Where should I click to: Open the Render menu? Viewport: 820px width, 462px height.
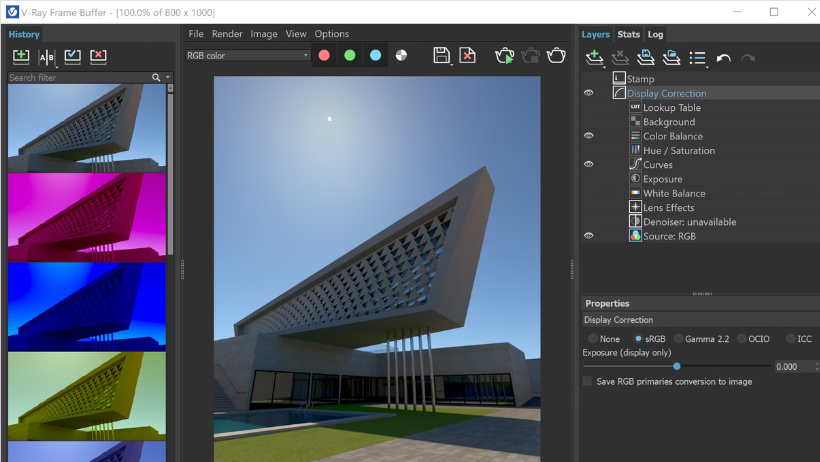point(227,34)
